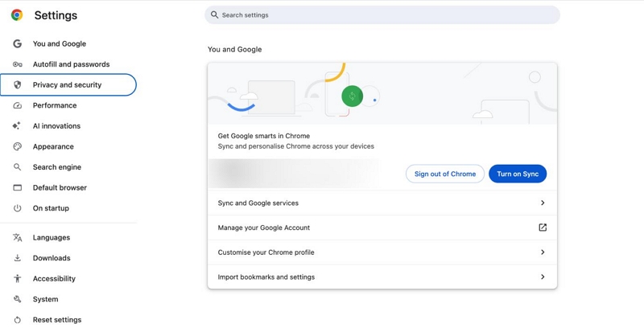644x332 pixels.
Task: Open Default browser settings
Action: click(x=68, y=187)
